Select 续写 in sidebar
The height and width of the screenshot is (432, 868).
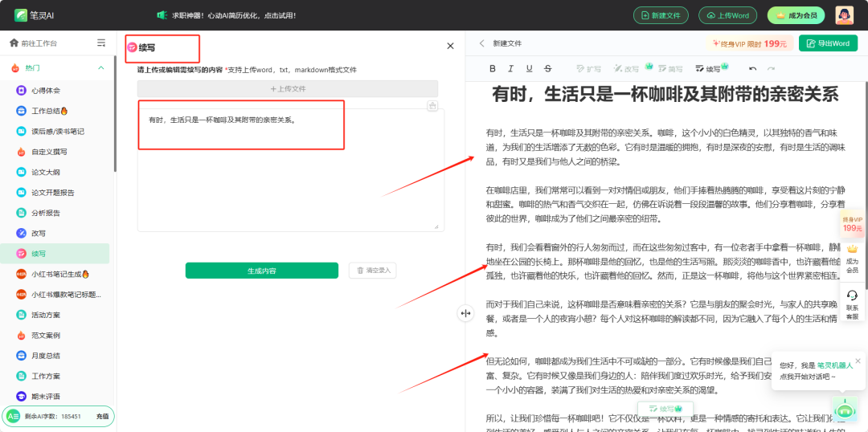(55, 253)
